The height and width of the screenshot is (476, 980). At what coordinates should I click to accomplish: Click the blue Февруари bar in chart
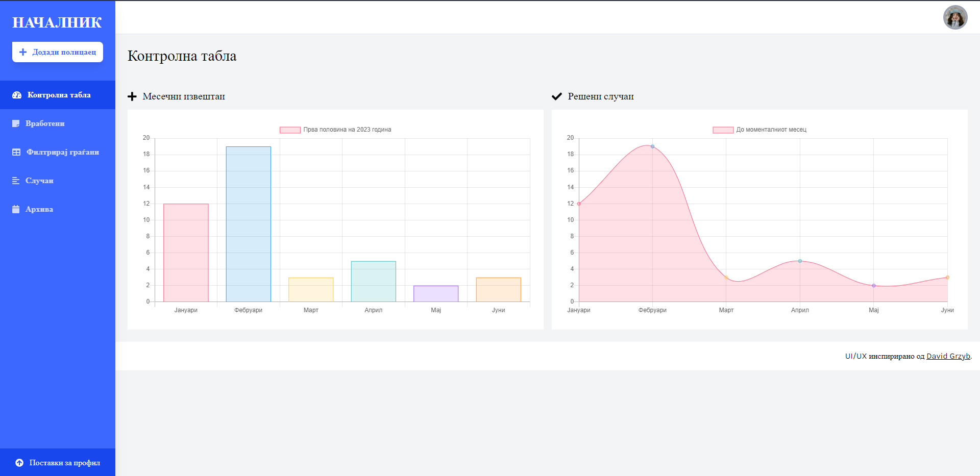pyautogui.click(x=248, y=224)
